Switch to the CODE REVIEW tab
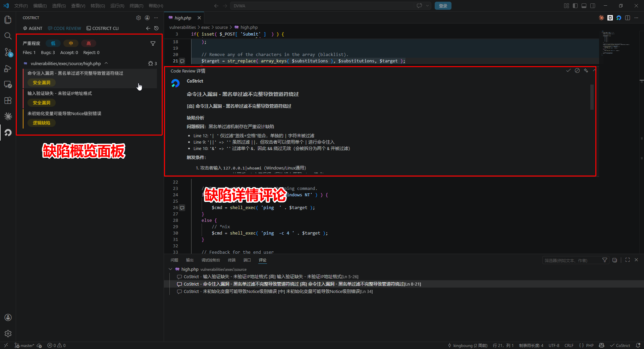 pyautogui.click(x=64, y=29)
